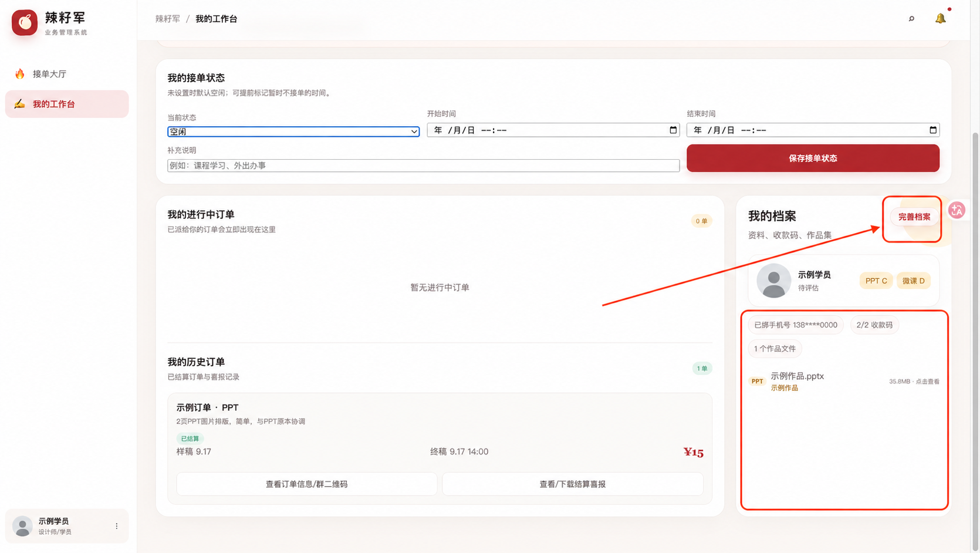Open 示例作品.pptx file
Viewport: 980px width, 553px height.
(797, 376)
